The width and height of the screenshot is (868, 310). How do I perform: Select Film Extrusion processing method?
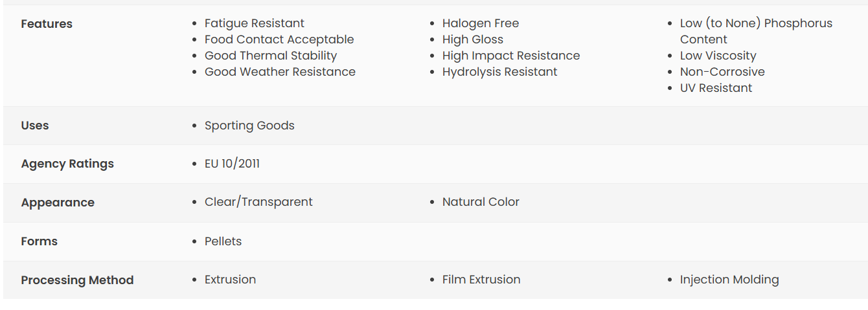[x=481, y=280]
